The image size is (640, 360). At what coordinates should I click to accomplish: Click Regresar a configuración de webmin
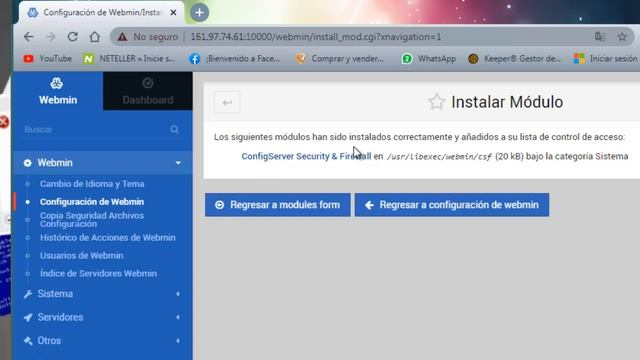[452, 205]
